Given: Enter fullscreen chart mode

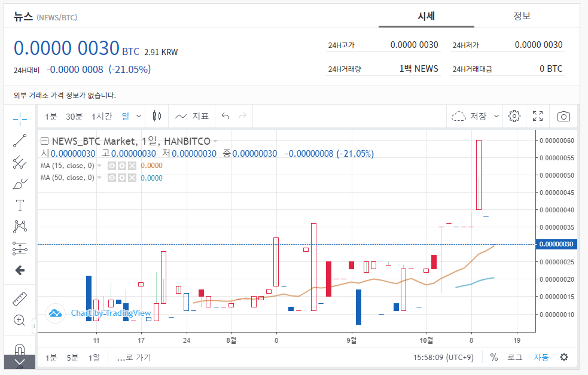Looking at the screenshot, I should [538, 116].
